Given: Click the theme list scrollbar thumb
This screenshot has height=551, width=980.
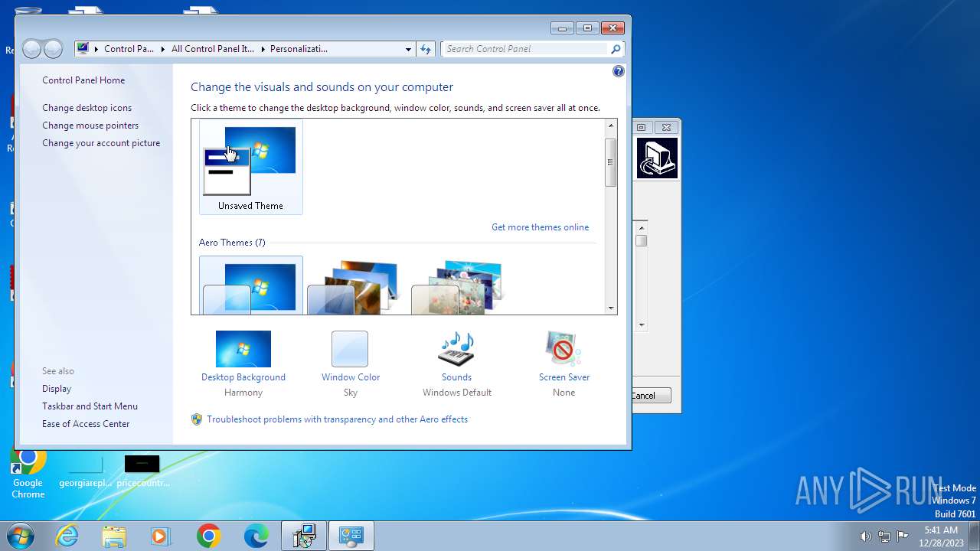Looking at the screenshot, I should tap(611, 162).
